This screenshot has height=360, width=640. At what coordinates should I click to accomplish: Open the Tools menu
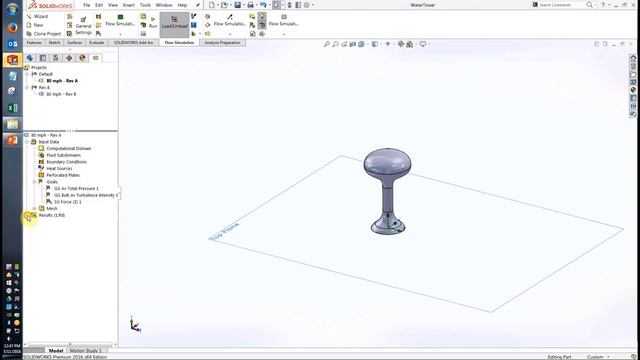(x=145, y=5)
